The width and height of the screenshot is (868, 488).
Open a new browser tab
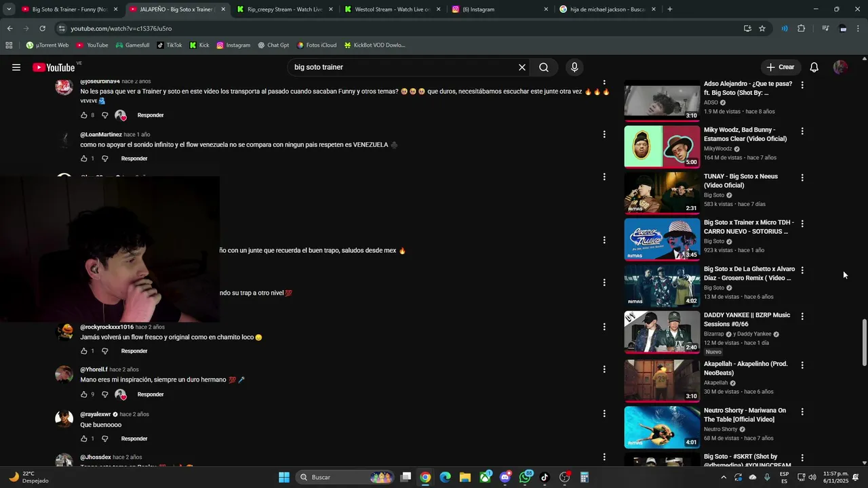[670, 9]
